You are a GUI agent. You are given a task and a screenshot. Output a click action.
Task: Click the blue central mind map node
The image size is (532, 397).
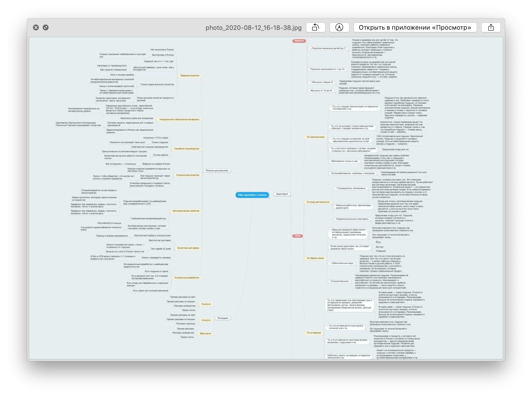(252, 195)
